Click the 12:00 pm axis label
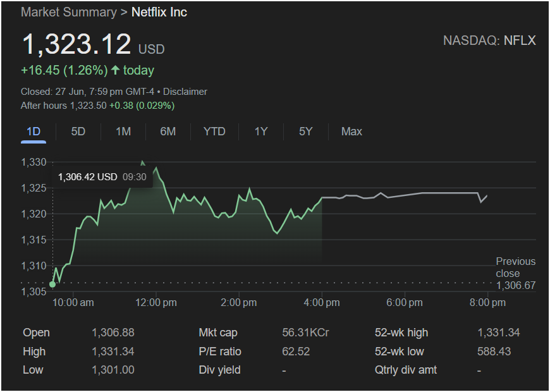Screen dimensions: 550x392 156,302
